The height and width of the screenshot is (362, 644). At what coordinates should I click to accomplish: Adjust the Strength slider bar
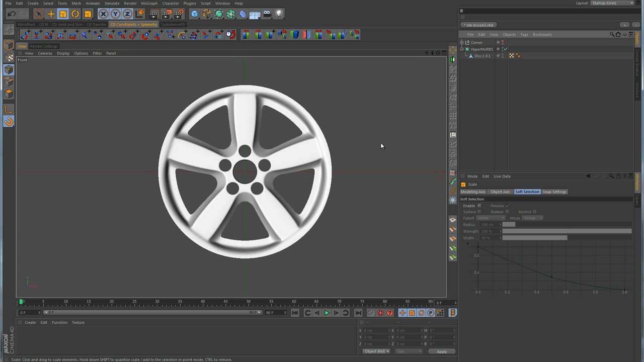(567, 231)
